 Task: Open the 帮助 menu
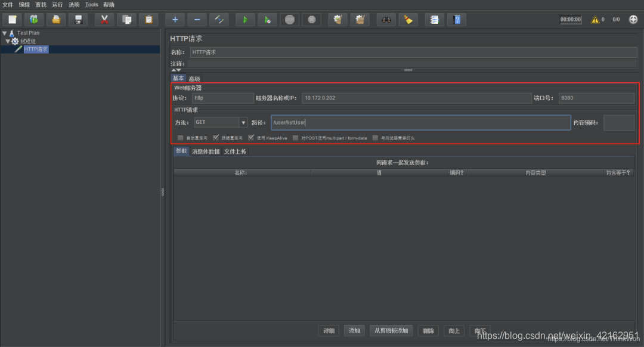coord(109,5)
